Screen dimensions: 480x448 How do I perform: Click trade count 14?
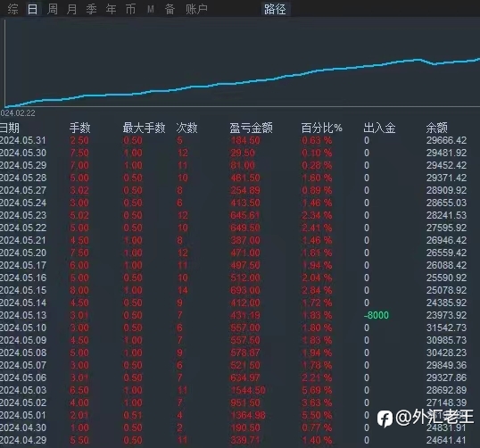[x=182, y=290]
